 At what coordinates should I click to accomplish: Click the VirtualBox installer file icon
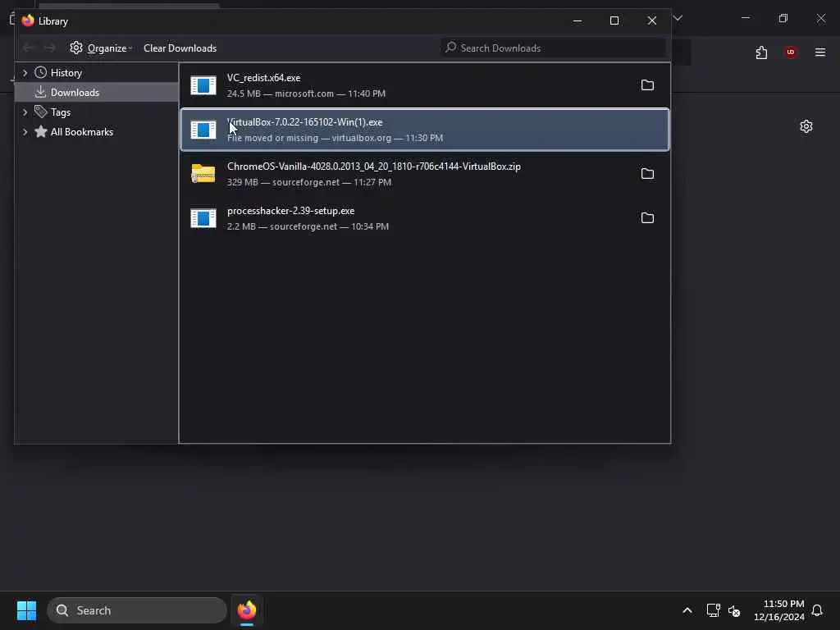pos(203,130)
